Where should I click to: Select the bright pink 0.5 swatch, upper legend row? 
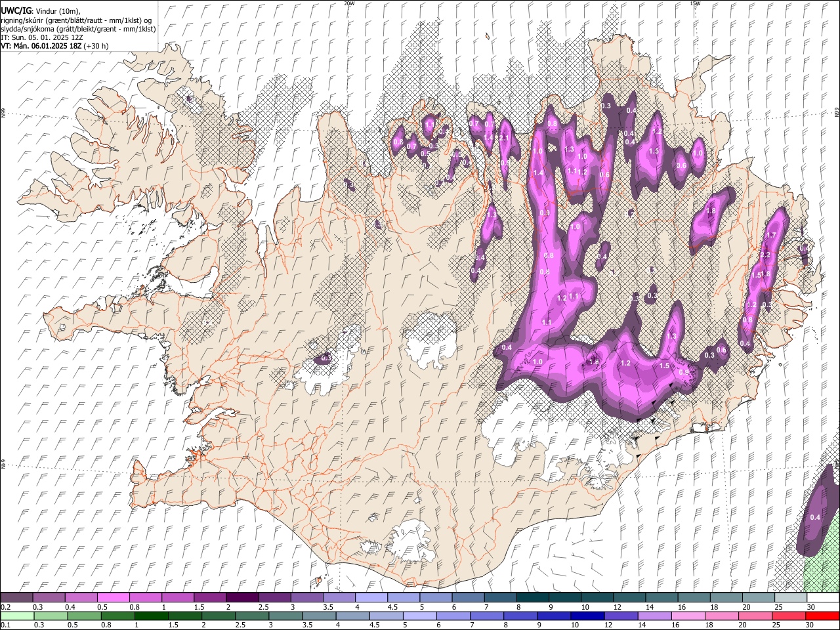113,598
